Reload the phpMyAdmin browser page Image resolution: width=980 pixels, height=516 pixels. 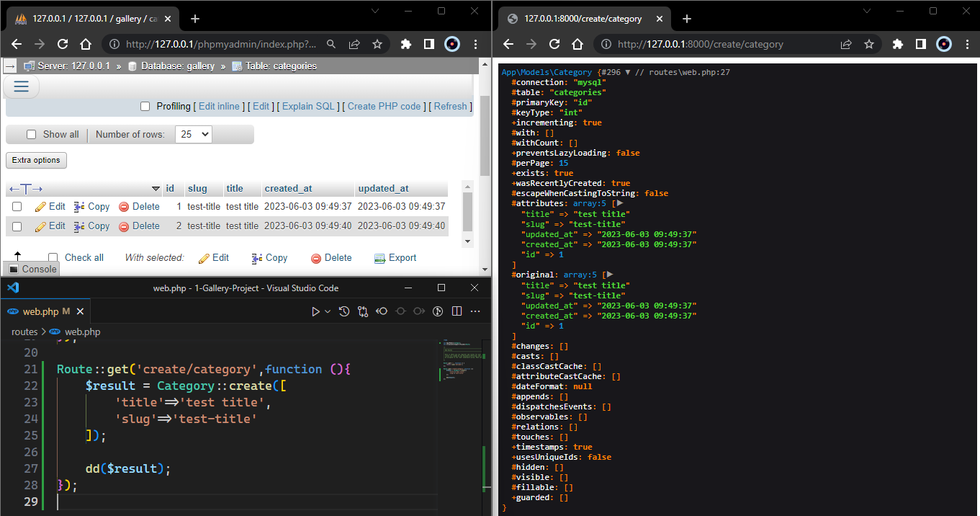63,44
